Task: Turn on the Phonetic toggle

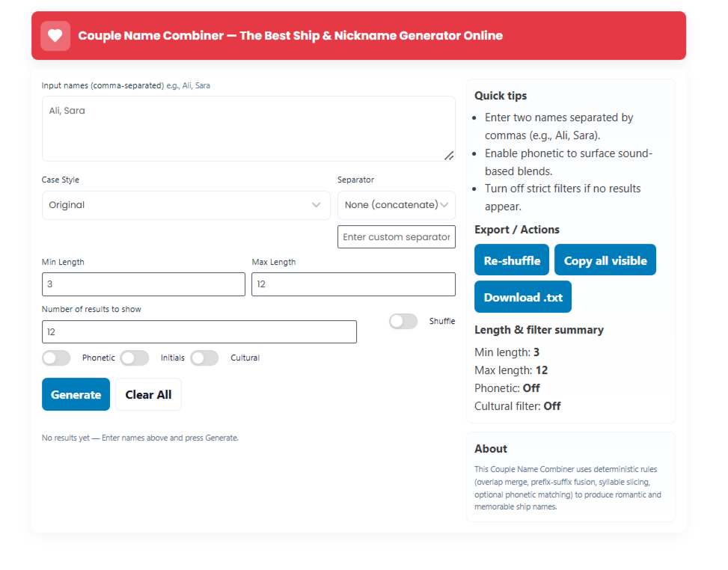Action: 56,358
